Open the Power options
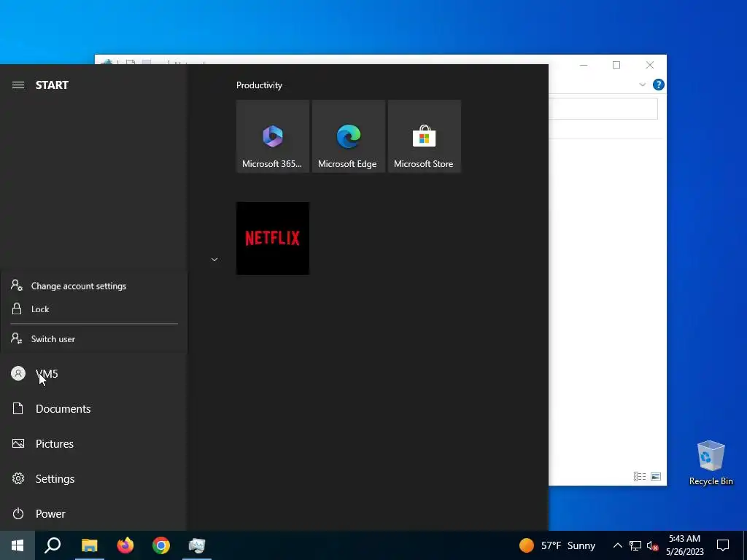Image resolution: width=747 pixels, height=560 pixels. point(93,514)
